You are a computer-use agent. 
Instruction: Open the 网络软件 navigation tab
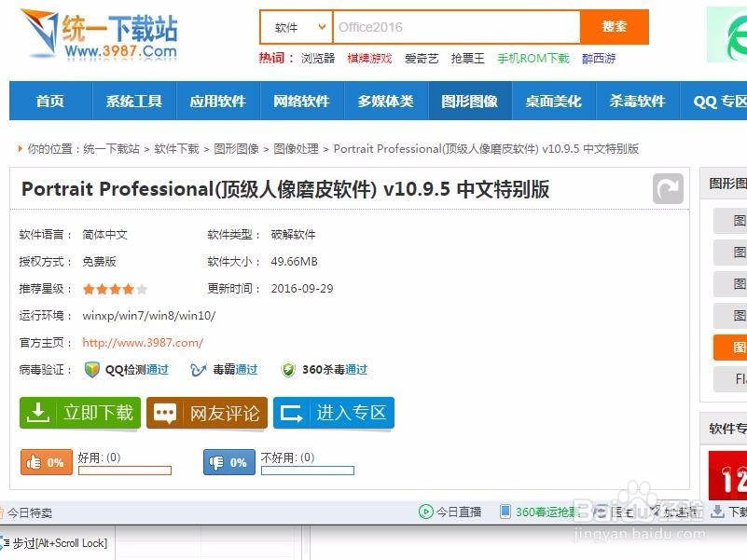pyautogui.click(x=301, y=101)
